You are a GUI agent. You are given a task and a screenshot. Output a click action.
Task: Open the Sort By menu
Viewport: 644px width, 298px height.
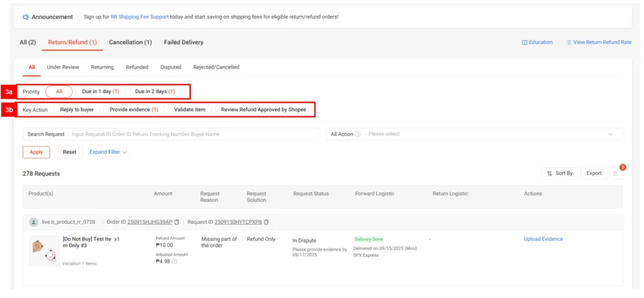point(559,173)
